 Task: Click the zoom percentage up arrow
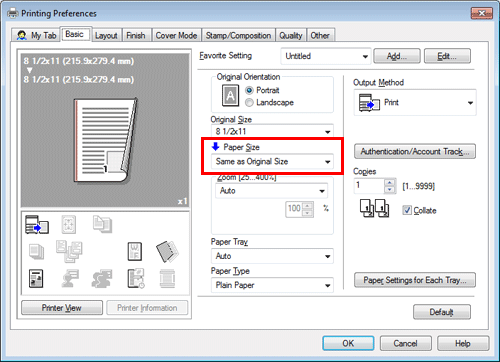(x=307, y=206)
